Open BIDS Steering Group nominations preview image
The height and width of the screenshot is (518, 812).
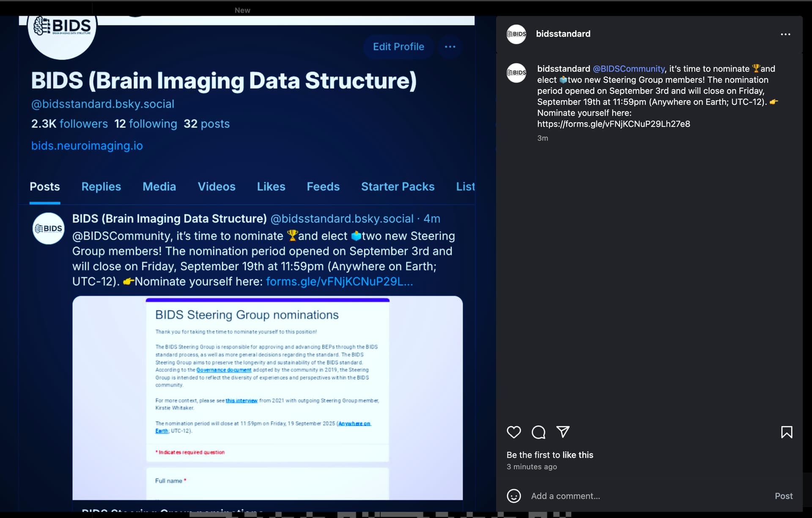(267, 397)
